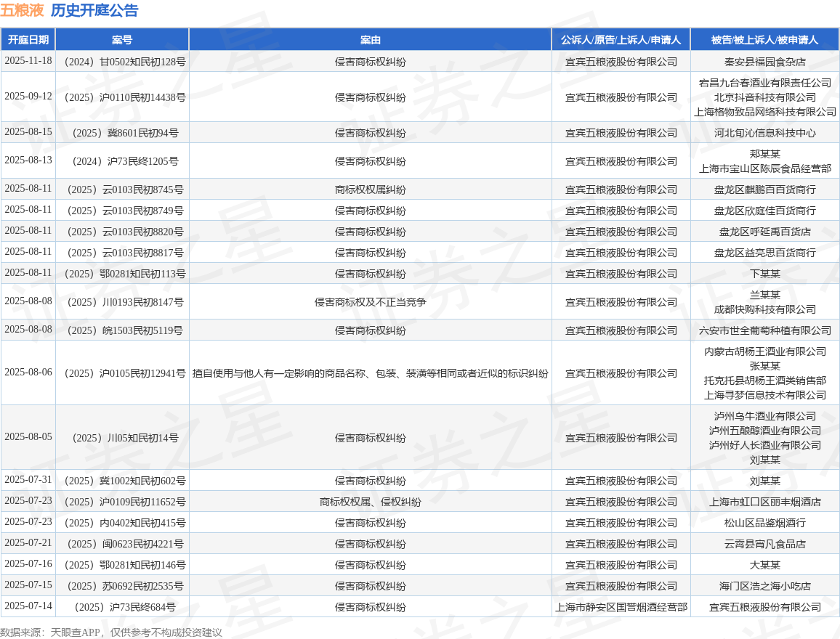
Task: Click the 历史开庭公告 heading text
Action: tap(94, 10)
